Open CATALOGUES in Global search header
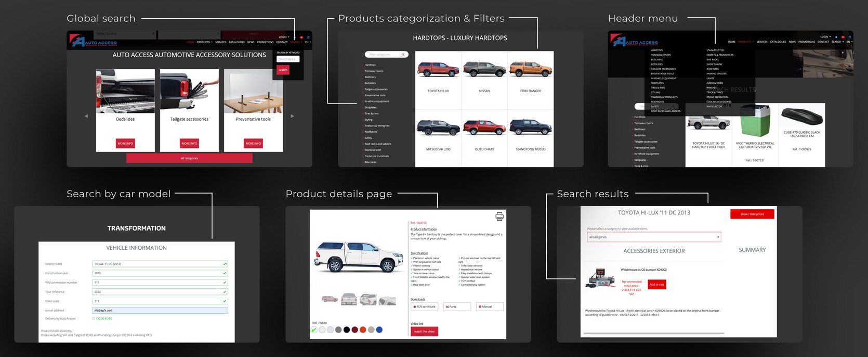The image size is (868, 357). (x=236, y=42)
